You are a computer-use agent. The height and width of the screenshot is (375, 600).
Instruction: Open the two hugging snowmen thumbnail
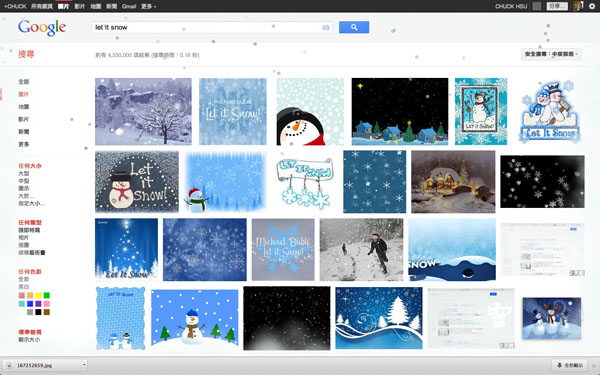coord(550,111)
